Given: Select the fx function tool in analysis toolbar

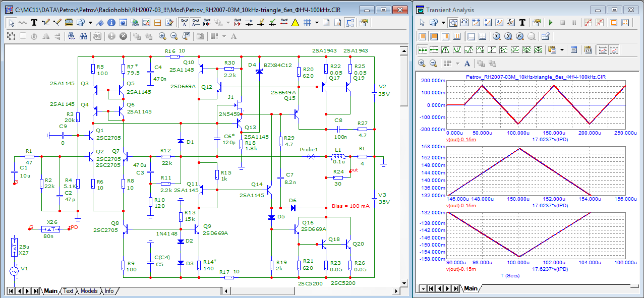Looking at the screenshot, I should tap(510, 23).
